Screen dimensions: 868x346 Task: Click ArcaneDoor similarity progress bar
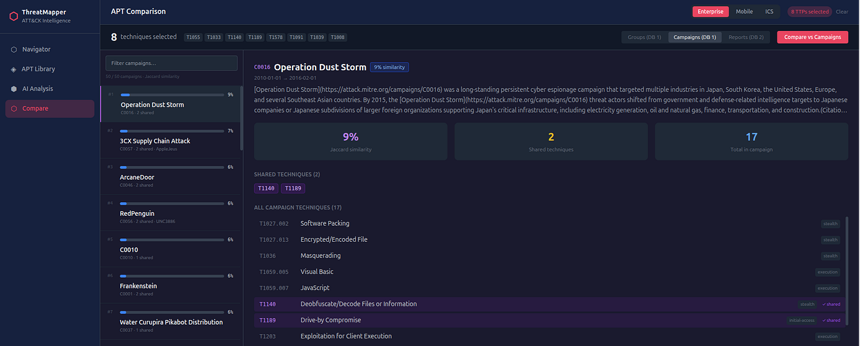click(172, 167)
